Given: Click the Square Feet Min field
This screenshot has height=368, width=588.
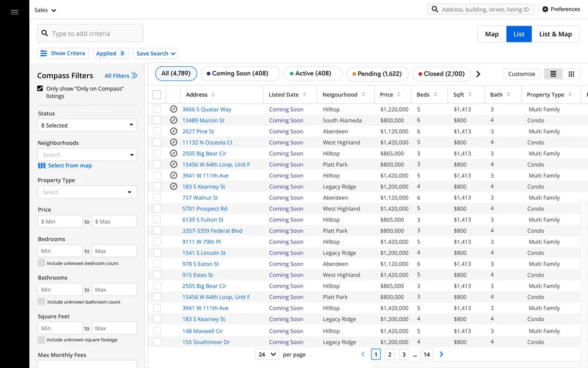Looking at the screenshot, I should [x=60, y=328].
